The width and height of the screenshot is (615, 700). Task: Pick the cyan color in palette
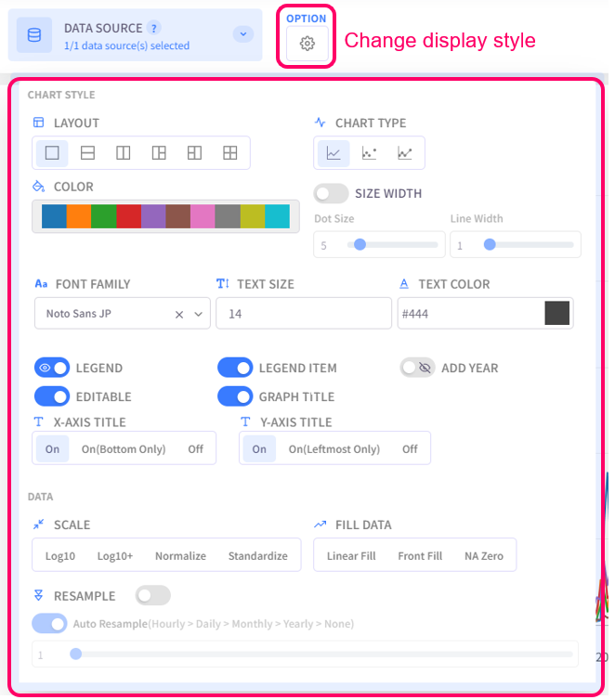click(x=278, y=216)
